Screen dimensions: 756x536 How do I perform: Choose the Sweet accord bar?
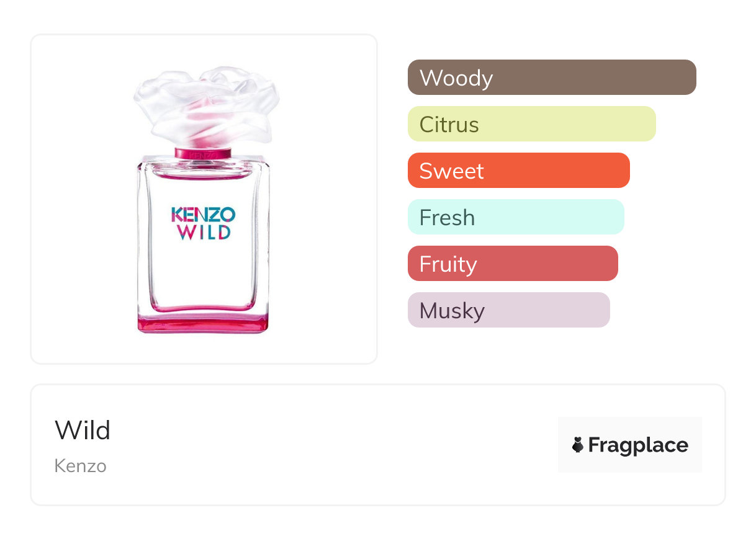click(518, 171)
